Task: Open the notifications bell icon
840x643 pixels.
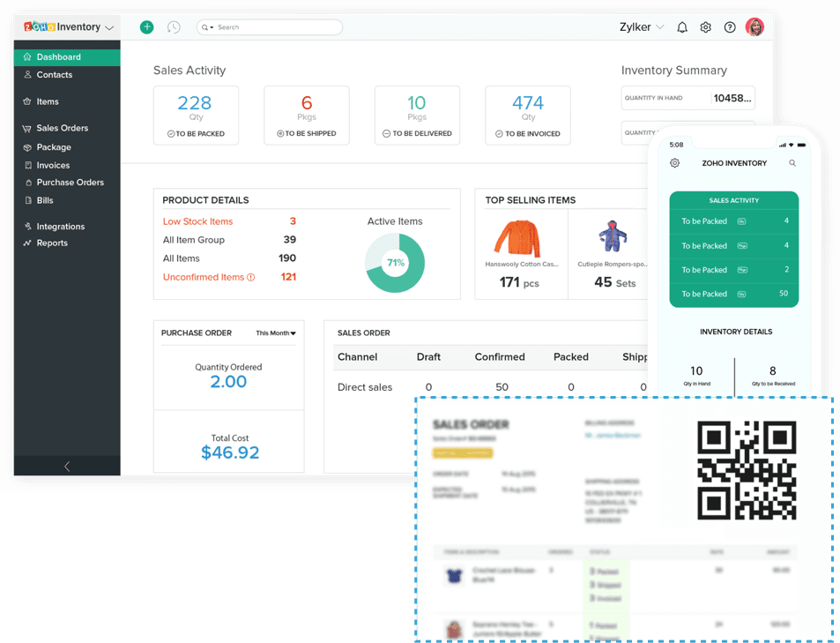Action: pos(681,27)
